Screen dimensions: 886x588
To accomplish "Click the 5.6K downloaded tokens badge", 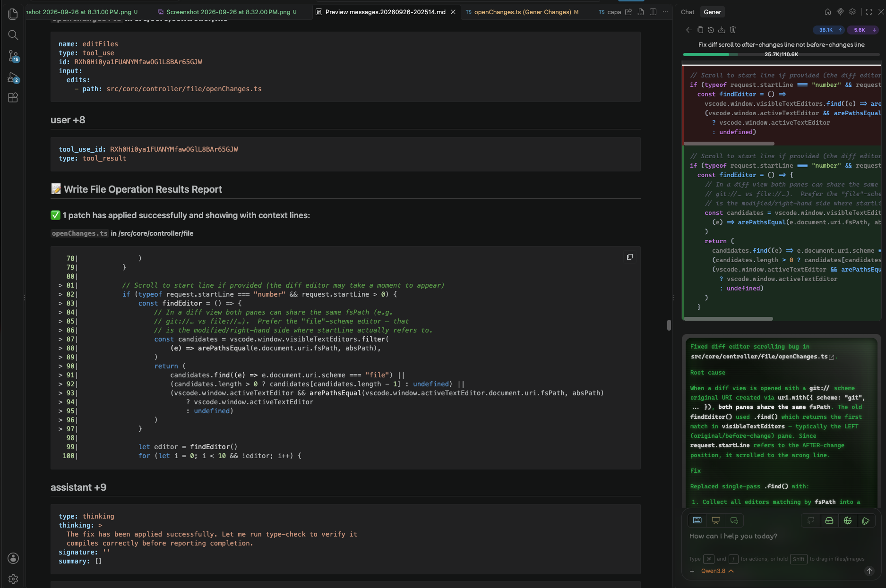I will [863, 30].
